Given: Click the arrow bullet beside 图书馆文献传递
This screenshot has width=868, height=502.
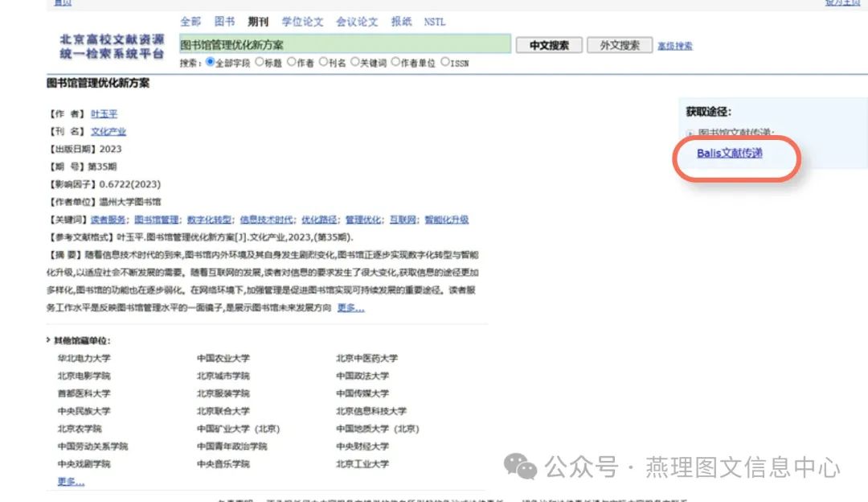Looking at the screenshot, I should coord(690,133).
